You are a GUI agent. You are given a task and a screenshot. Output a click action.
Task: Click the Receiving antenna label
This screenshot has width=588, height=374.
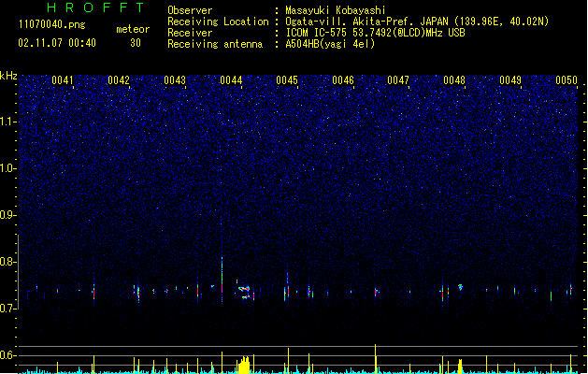click(215, 44)
